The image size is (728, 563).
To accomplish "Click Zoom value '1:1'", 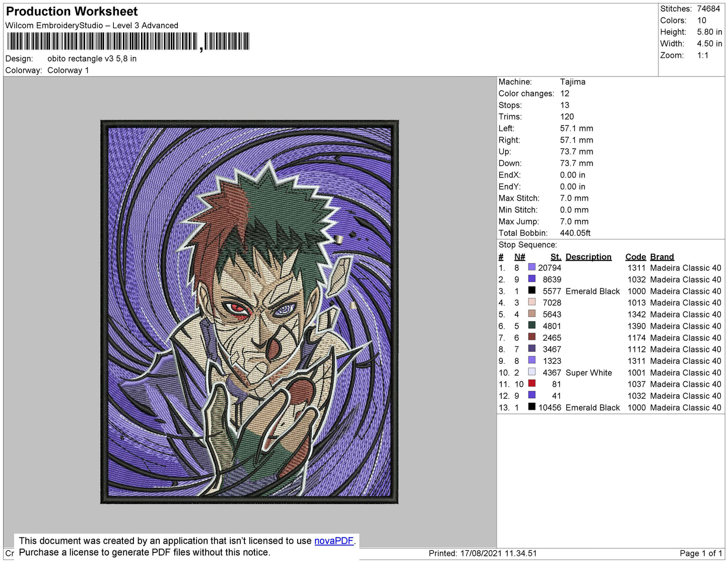I will coord(703,55).
